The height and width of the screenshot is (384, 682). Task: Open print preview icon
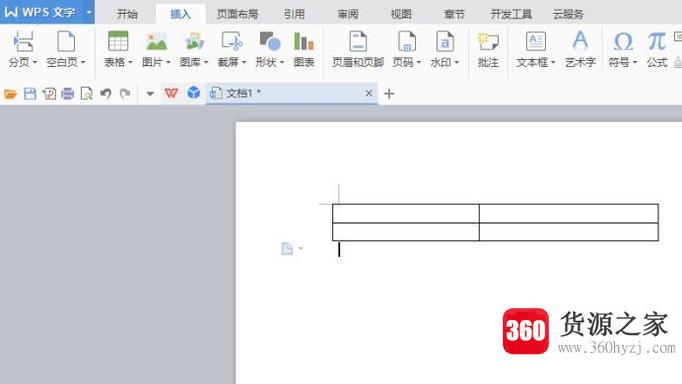pyautogui.click(x=87, y=93)
